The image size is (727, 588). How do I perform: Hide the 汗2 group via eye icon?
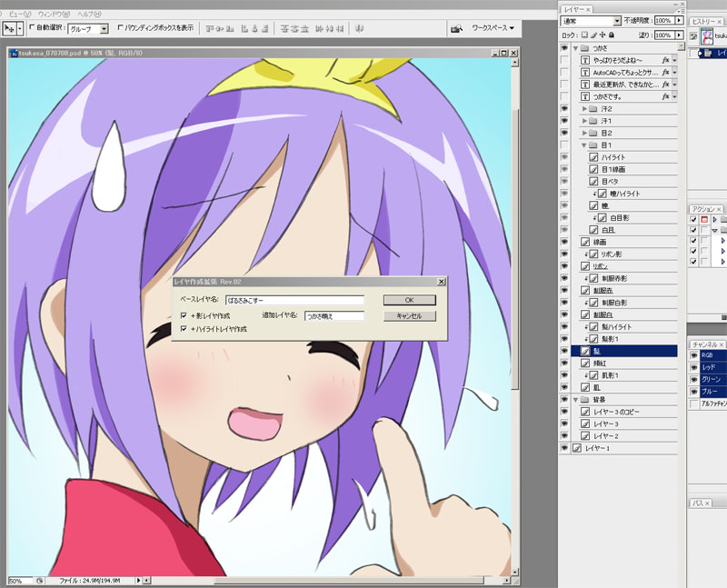564,108
